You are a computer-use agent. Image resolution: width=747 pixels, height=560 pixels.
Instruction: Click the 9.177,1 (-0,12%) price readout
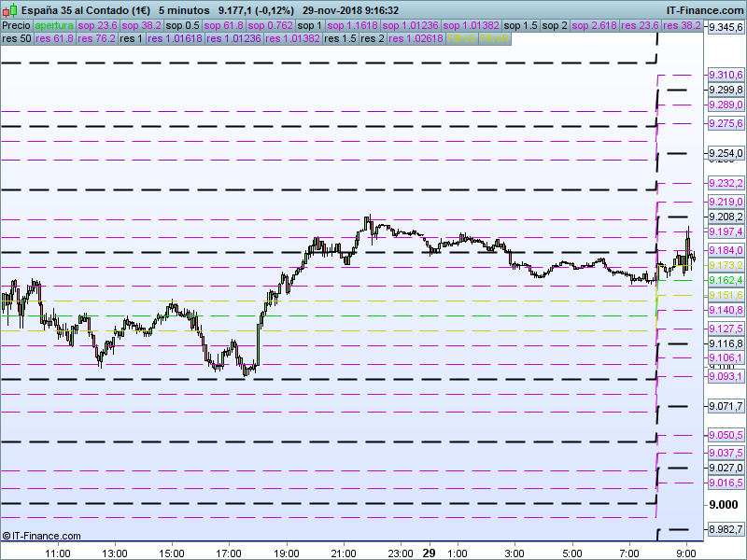pyautogui.click(x=256, y=10)
